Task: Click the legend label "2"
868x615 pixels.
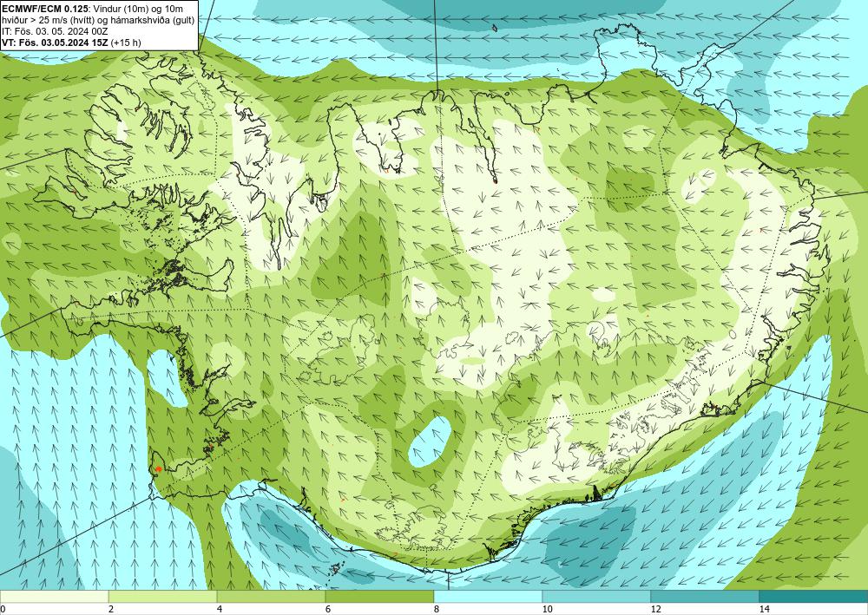Action: tap(111, 609)
